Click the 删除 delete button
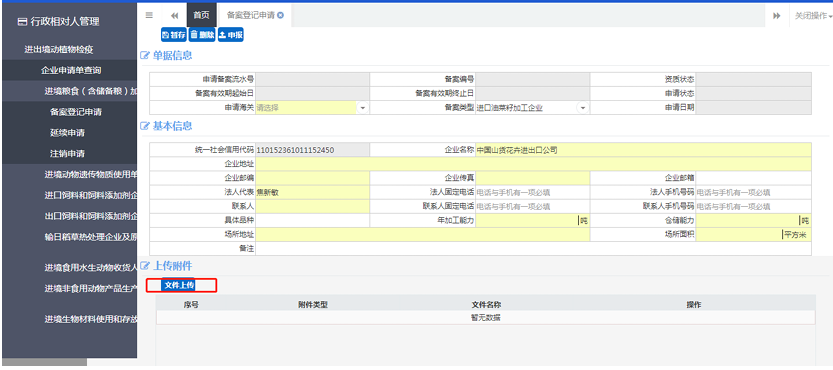Viewport: 833px width, 370px height. point(202,35)
